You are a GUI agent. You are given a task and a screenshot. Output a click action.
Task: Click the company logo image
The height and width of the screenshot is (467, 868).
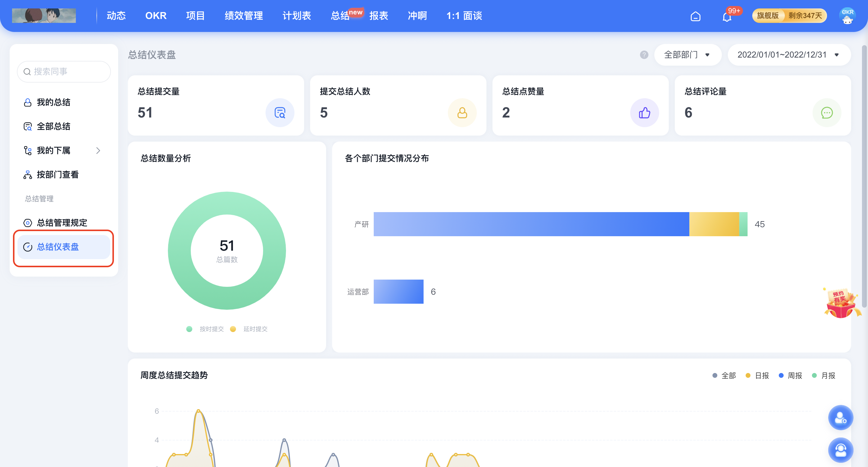tap(44, 15)
